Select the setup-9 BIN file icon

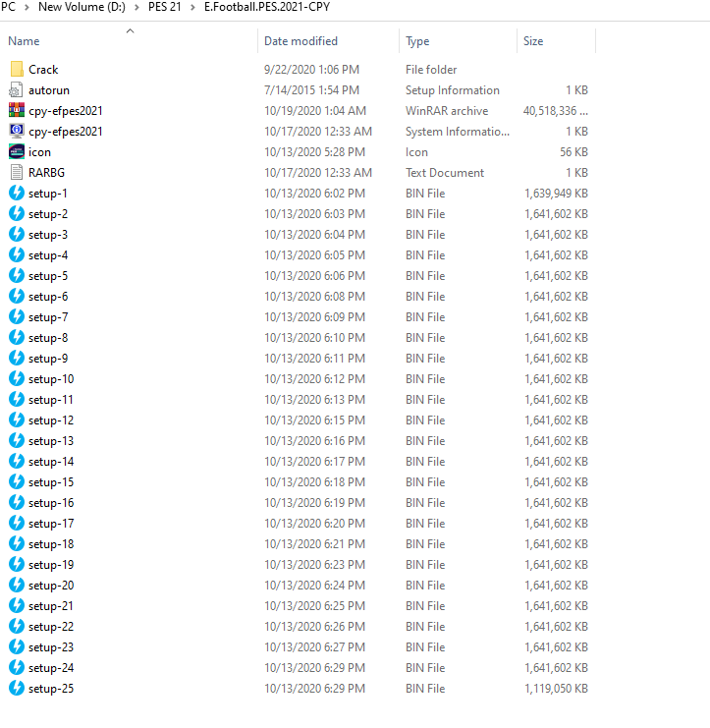click(17, 358)
